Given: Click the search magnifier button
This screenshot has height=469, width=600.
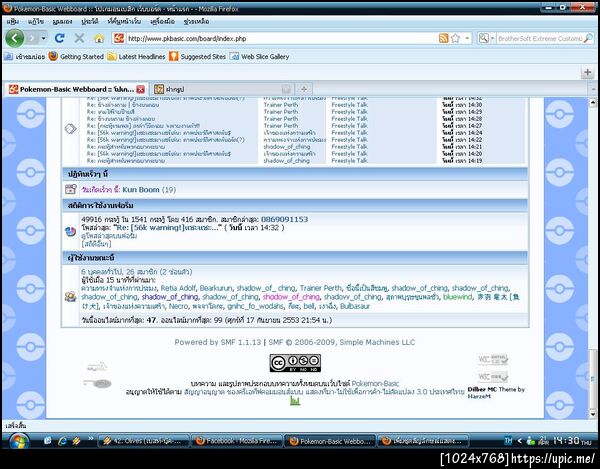Looking at the screenshot, I should pos(589,38).
